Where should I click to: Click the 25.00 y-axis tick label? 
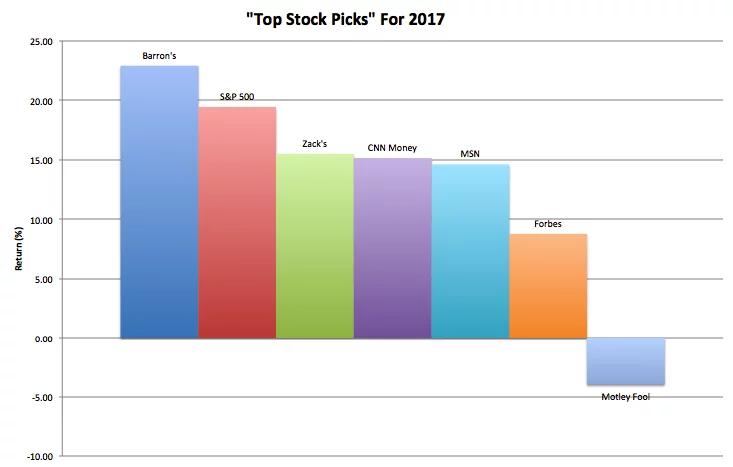click(x=44, y=42)
